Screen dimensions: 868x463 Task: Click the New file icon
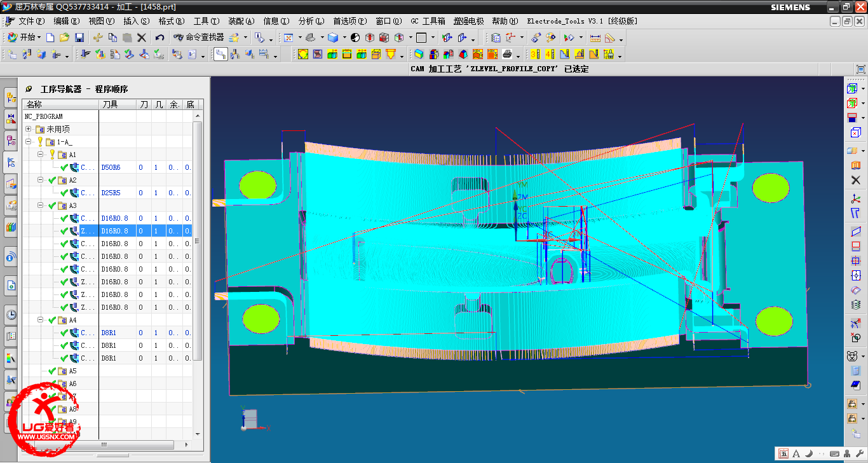(50, 38)
